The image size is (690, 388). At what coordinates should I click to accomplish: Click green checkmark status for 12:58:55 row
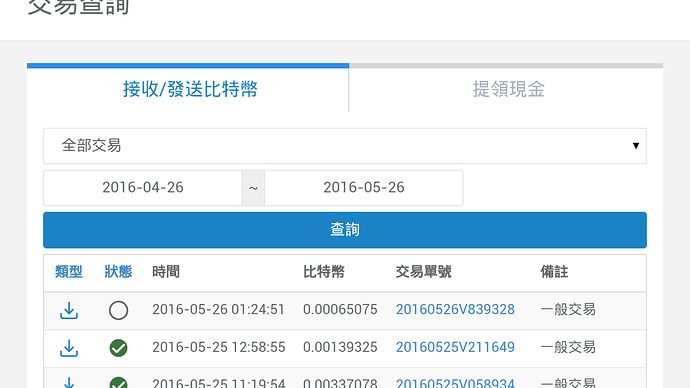[x=118, y=348]
